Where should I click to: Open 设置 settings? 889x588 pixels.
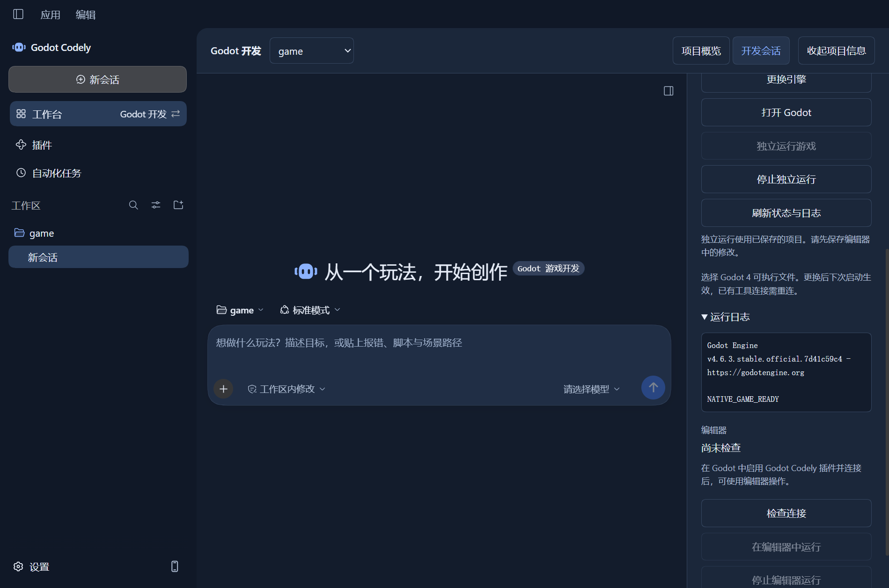point(32,566)
